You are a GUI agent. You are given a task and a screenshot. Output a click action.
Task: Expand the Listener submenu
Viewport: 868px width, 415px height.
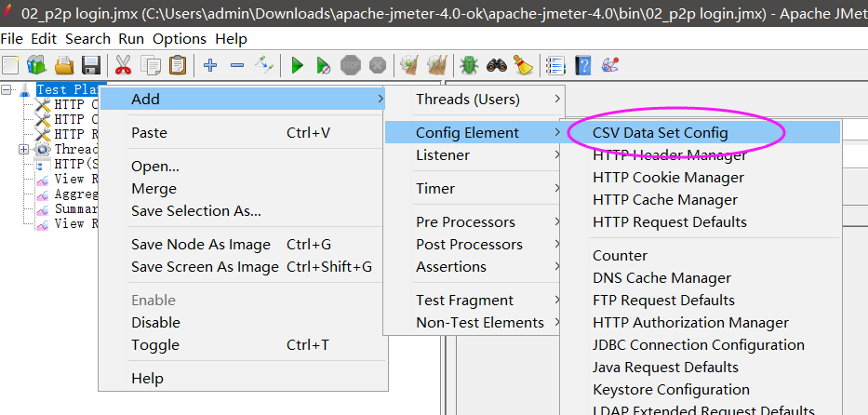[474, 155]
